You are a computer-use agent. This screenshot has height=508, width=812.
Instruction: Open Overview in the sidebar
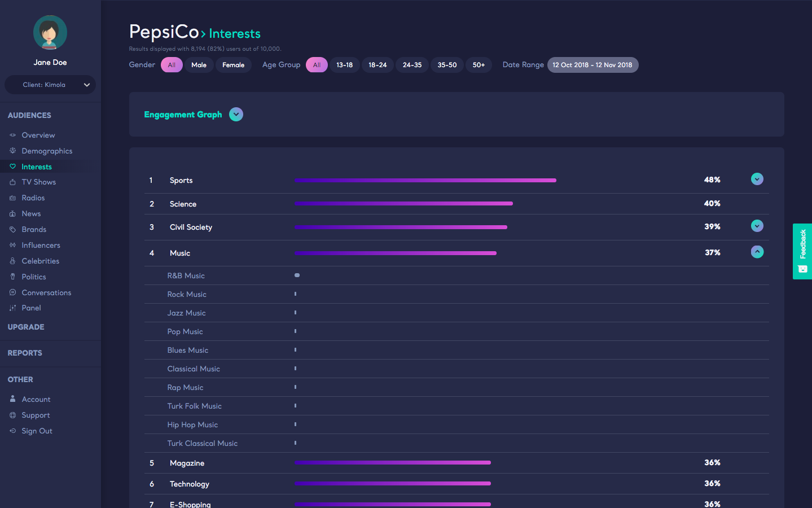point(38,135)
